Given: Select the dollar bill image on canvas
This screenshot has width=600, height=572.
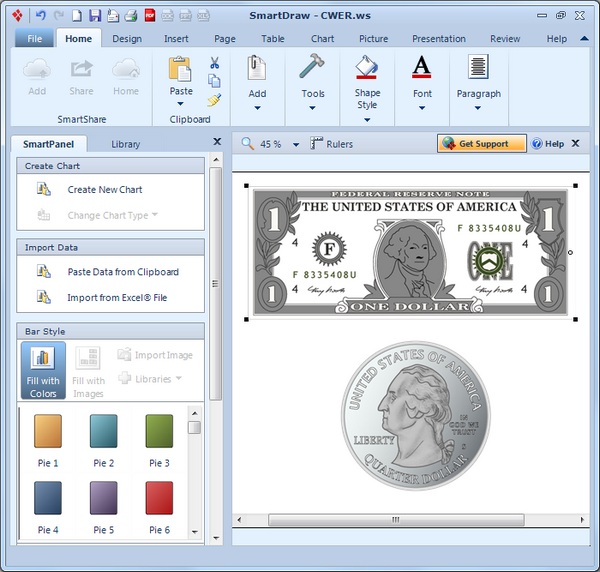Looking at the screenshot, I should coord(410,252).
